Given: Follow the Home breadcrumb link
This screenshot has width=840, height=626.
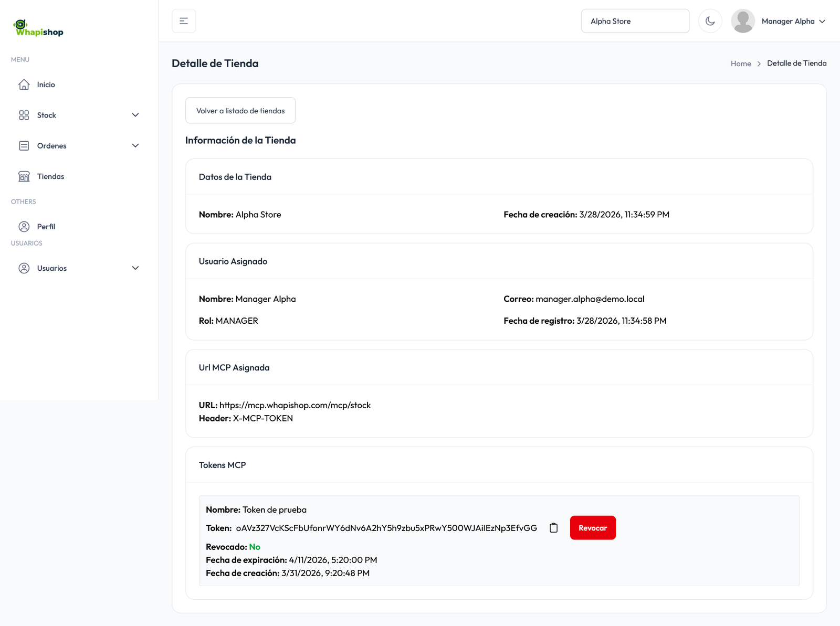Looking at the screenshot, I should point(741,63).
